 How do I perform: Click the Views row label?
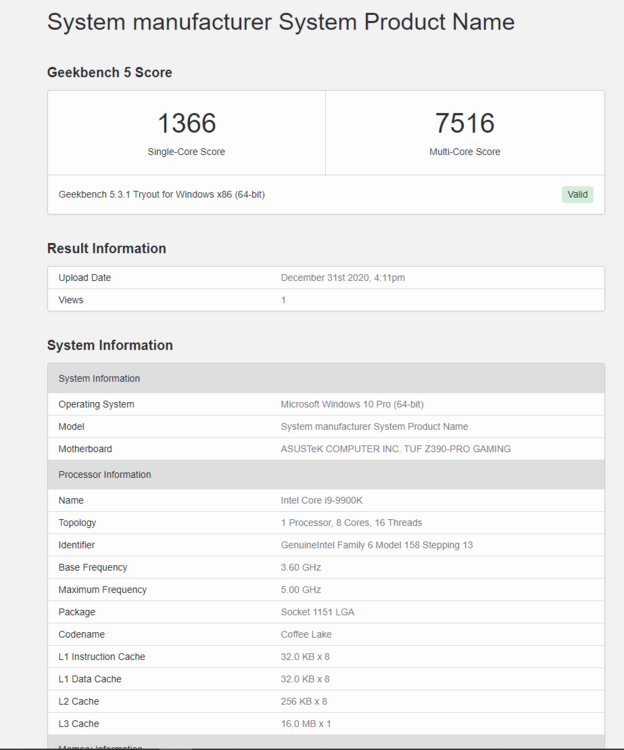[71, 300]
